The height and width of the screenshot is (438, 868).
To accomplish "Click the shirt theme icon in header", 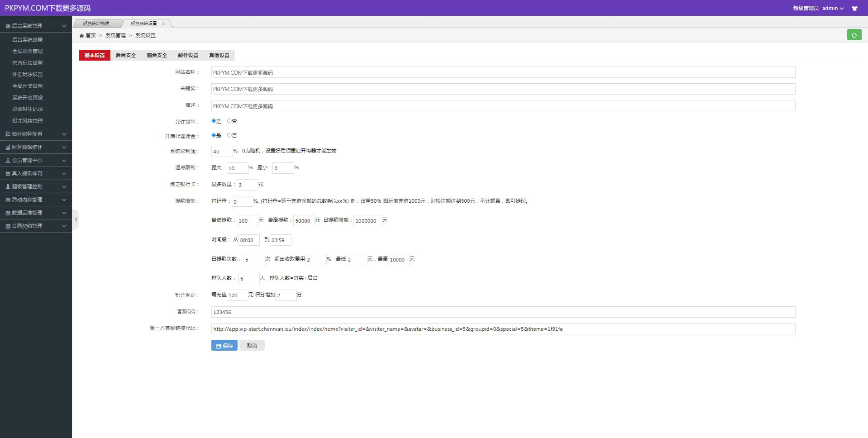I will (x=854, y=8).
